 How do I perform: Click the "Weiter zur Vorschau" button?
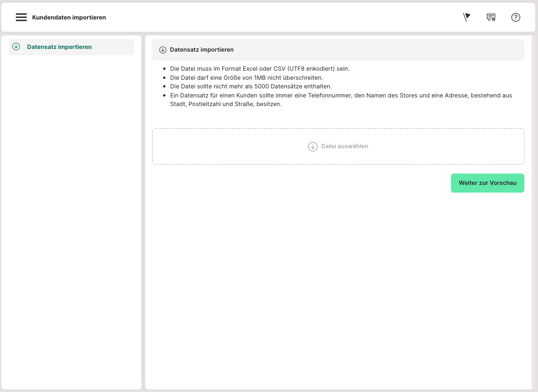pos(487,183)
